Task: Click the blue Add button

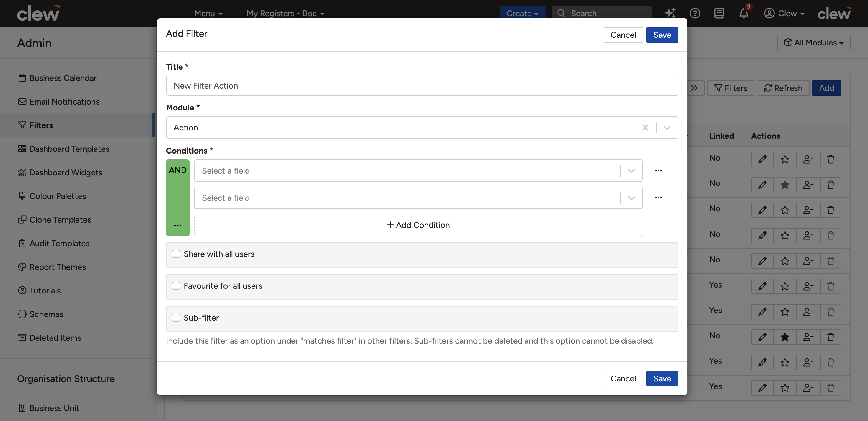Action: [x=826, y=88]
